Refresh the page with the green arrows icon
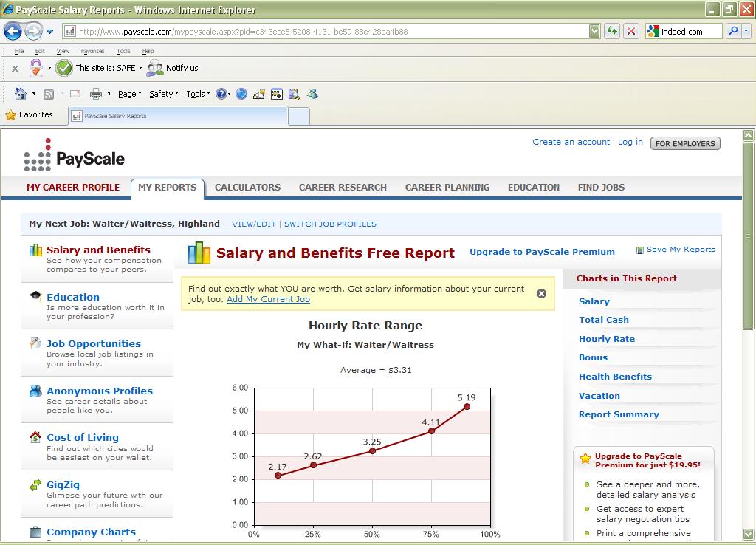Image resolution: width=756 pixels, height=545 pixels. pos(612,31)
